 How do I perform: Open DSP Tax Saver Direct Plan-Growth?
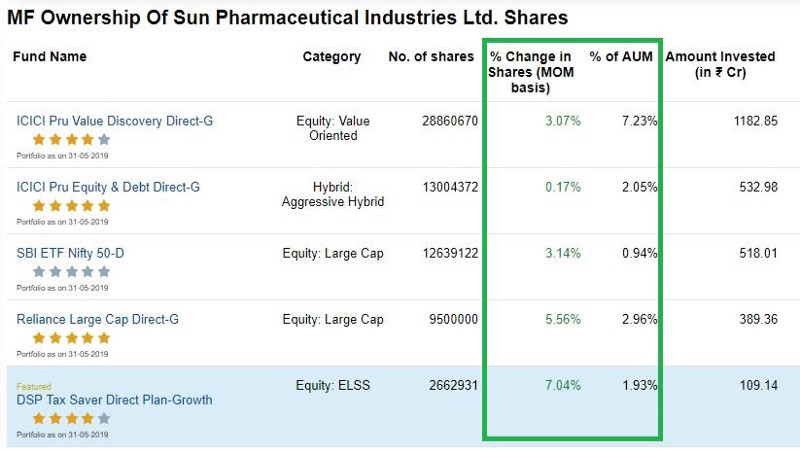coord(115,400)
